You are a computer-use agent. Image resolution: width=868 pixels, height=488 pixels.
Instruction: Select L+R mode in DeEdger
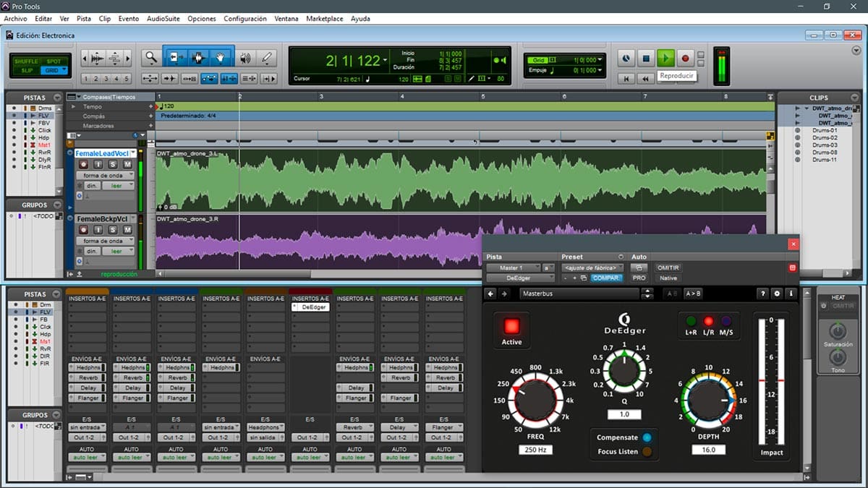pos(691,321)
